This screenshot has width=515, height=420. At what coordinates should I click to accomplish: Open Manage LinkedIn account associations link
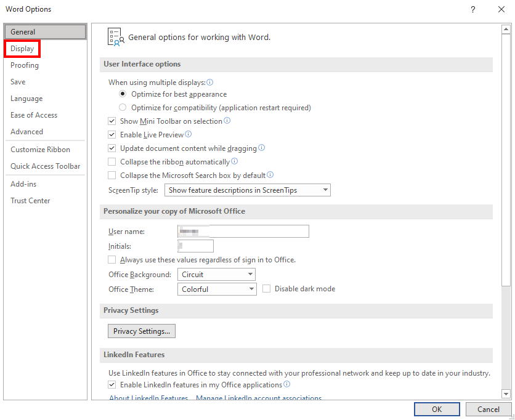point(259,398)
